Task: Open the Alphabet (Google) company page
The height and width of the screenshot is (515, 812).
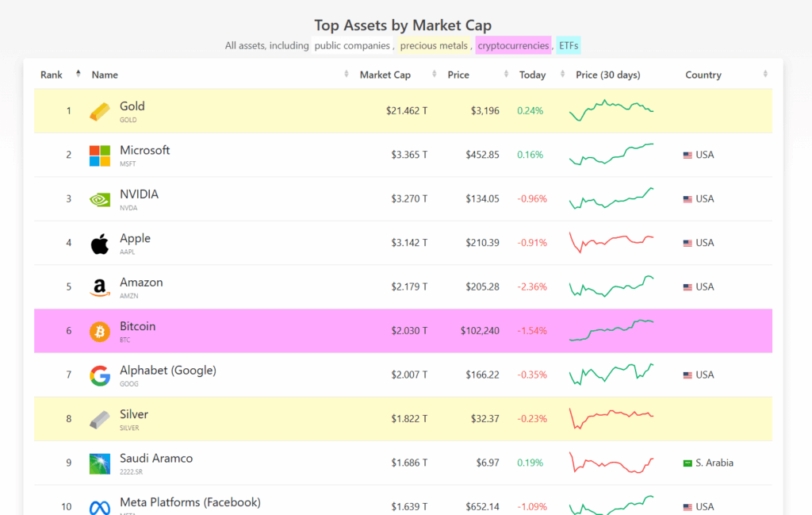Action: click(168, 371)
